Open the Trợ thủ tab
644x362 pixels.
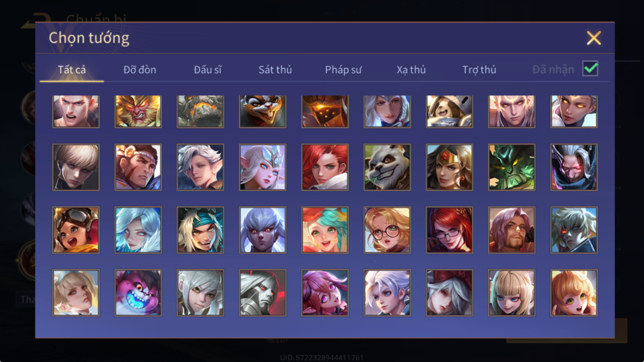point(479,70)
